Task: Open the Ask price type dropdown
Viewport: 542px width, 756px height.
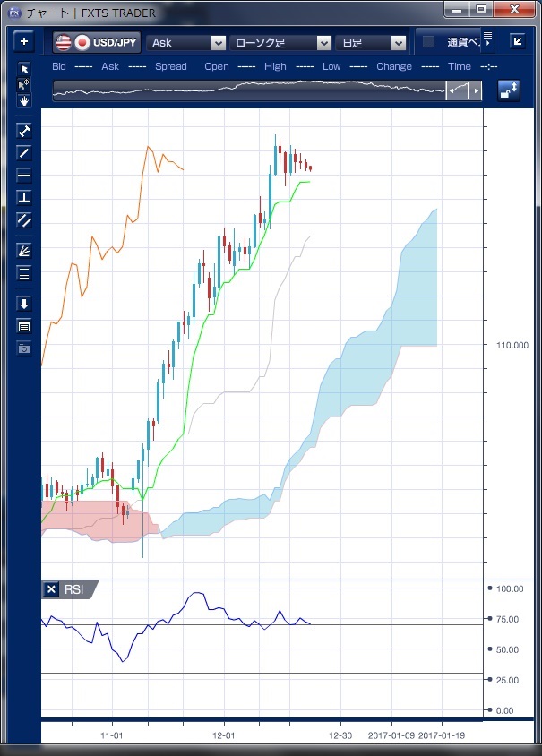Action: [x=218, y=42]
